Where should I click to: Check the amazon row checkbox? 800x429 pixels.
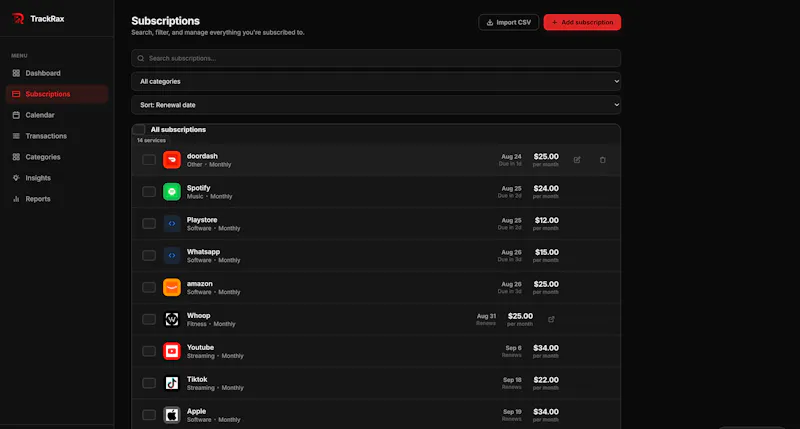click(x=149, y=287)
